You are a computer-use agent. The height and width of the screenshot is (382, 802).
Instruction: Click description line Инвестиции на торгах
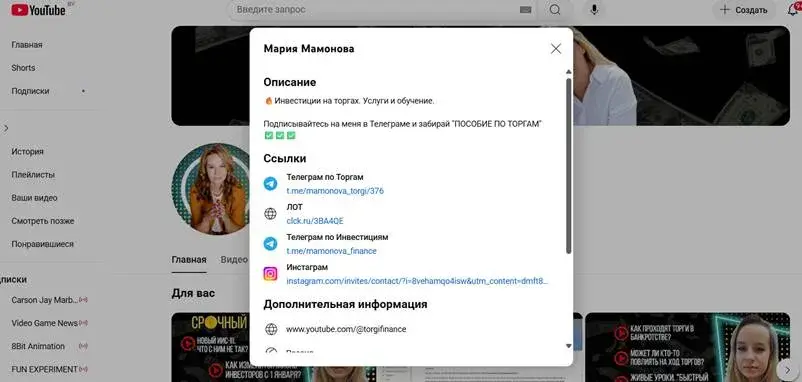click(x=349, y=101)
